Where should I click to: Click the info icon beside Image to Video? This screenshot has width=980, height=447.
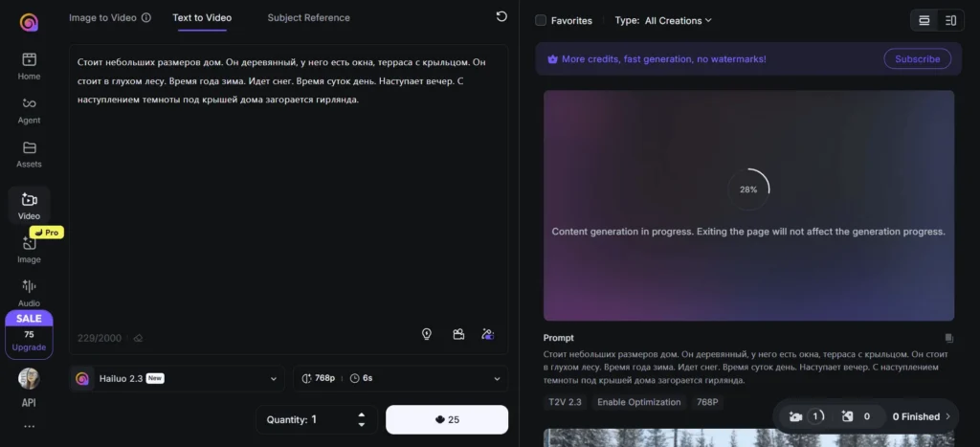tap(146, 17)
